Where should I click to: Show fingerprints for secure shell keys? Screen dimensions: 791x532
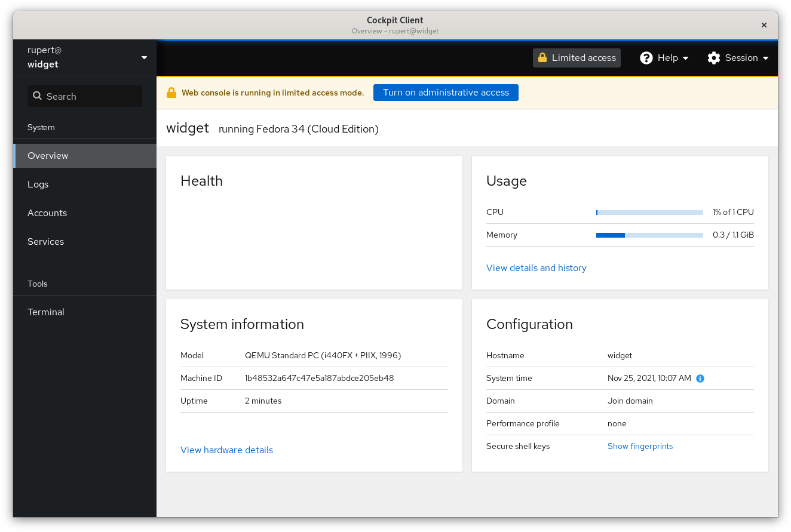[x=640, y=446]
